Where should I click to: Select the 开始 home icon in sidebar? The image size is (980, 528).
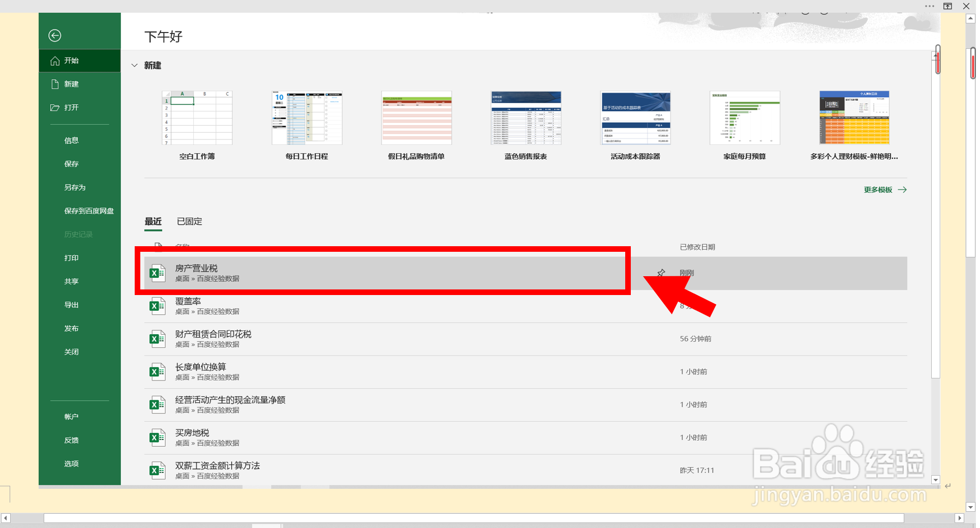(56, 61)
